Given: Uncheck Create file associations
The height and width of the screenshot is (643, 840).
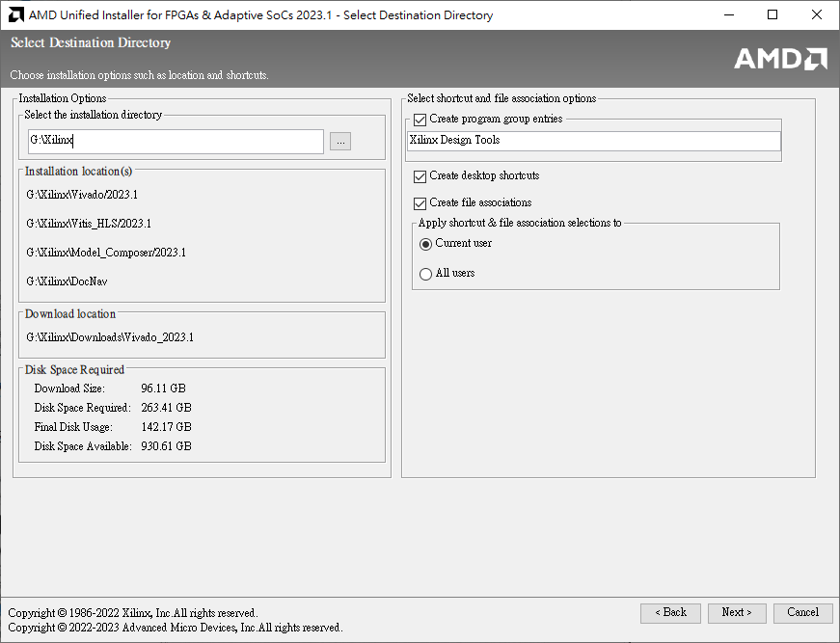Looking at the screenshot, I should click(x=420, y=203).
